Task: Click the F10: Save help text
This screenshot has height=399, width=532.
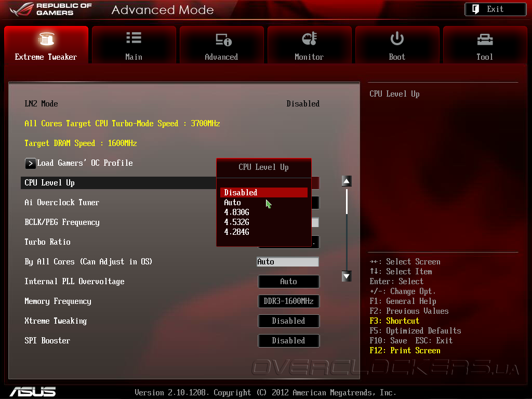Action: tap(389, 341)
